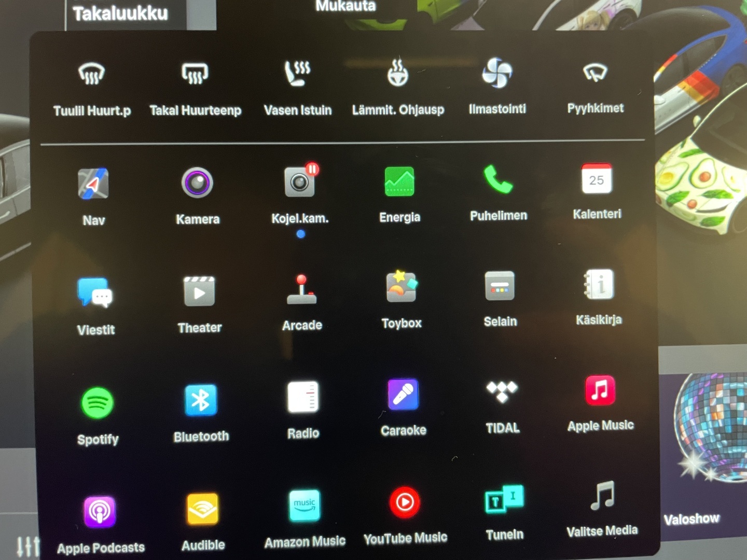
Task: Open the Nav navigation app
Action: pyautogui.click(x=93, y=184)
